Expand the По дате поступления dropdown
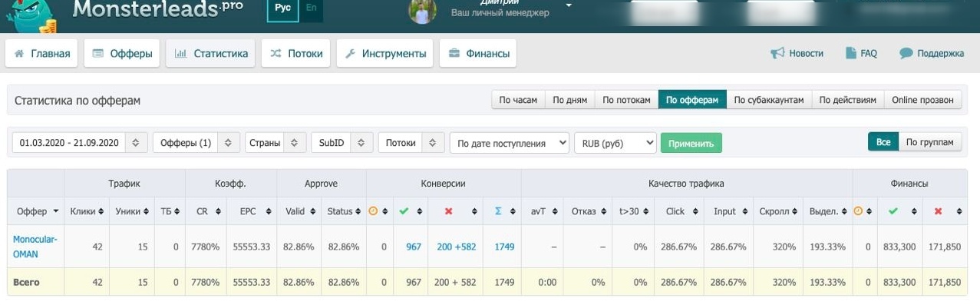980x305 pixels. coord(510,143)
